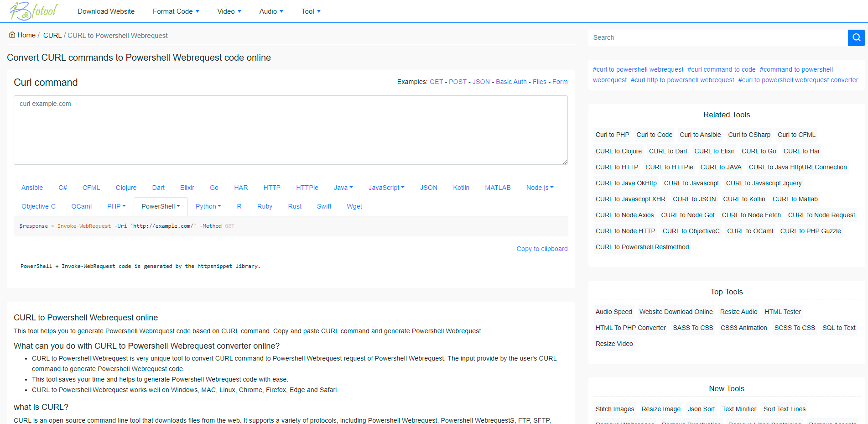This screenshot has height=424, width=868.
Task: Open the Tool dropdown in navbar
Action: click(311, 11)
